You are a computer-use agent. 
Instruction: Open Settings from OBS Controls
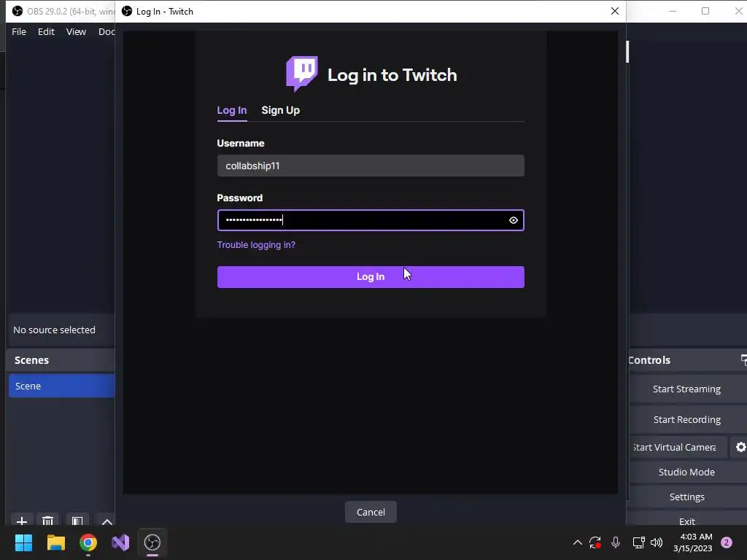(686, 497)
